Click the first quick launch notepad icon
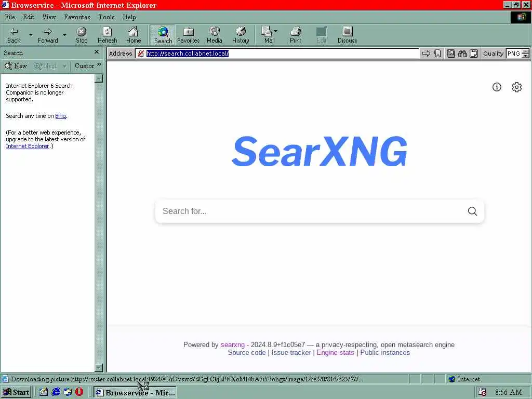Viewport: 532px width, 399px height. click(44, 392)
